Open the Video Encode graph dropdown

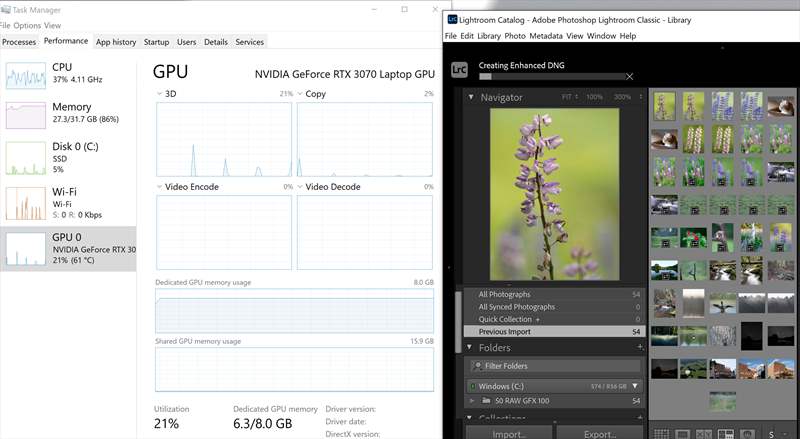click(160, 187)
